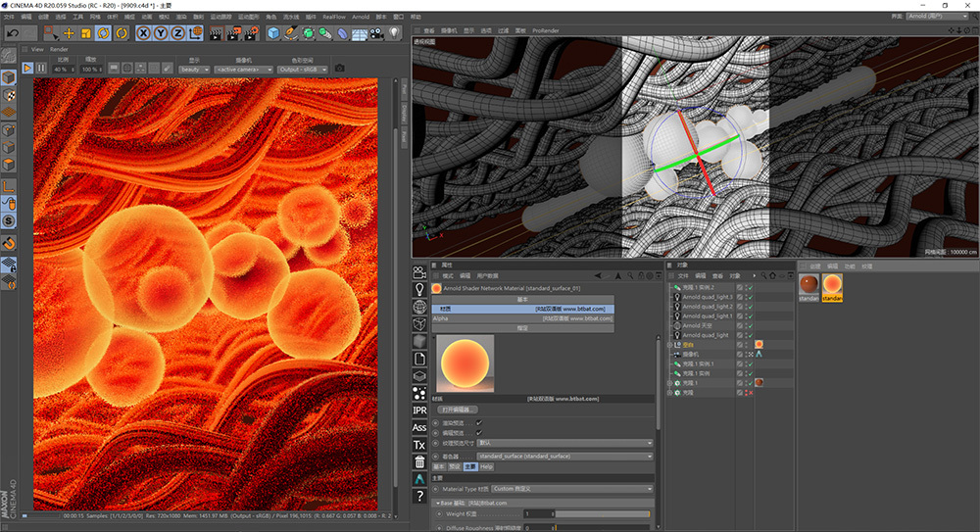Click the IPR button in Arnold sidebar

click(419, 411)
